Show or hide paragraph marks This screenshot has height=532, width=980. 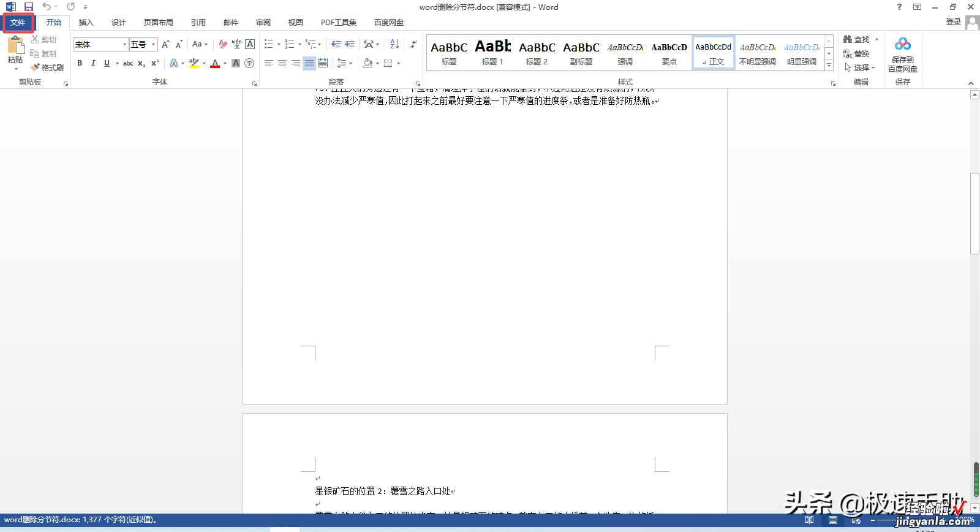414,44
